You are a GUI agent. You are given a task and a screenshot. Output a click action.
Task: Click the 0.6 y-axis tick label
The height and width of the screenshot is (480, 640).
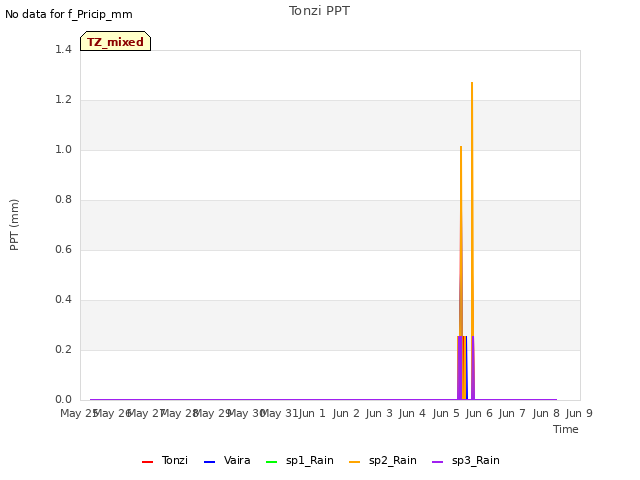(x=63, y=249)
